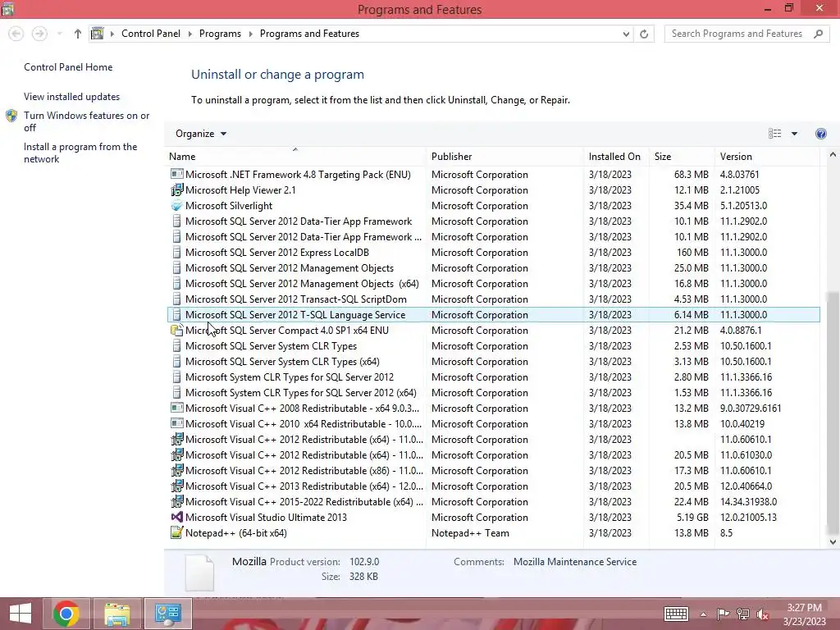Click the search magnifier icon

click(x=818, y=34)
